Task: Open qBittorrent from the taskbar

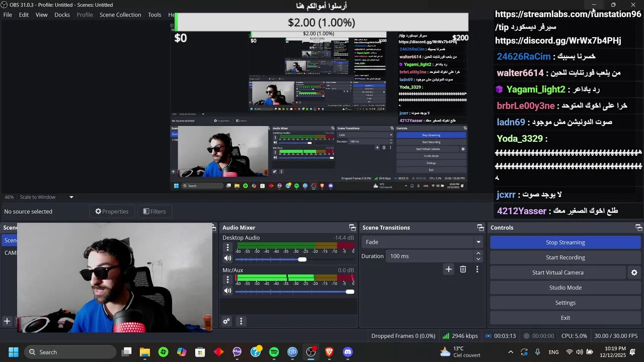Action: point(292,352)
